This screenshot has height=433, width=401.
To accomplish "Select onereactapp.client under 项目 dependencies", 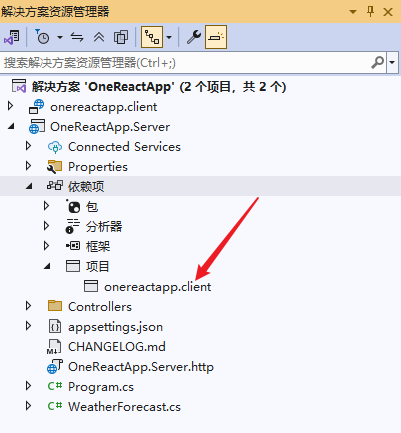I will (x=157, y=287).
